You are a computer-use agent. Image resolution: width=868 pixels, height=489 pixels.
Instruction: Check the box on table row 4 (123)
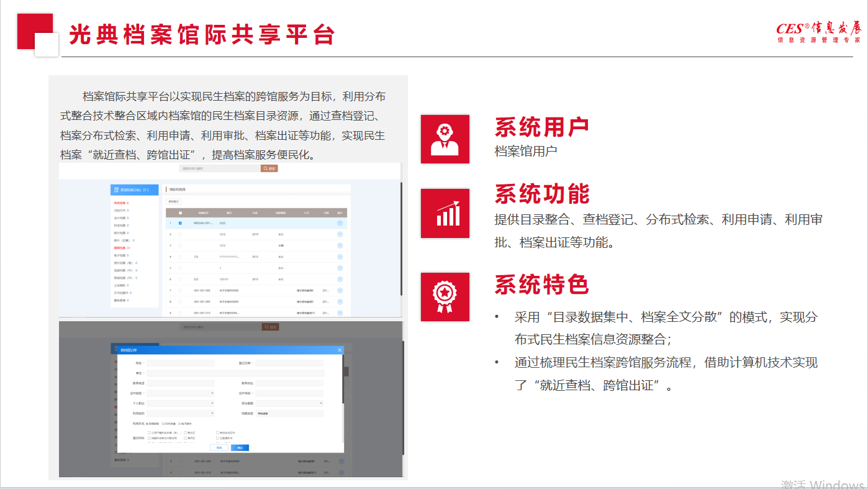pos(180,257)
